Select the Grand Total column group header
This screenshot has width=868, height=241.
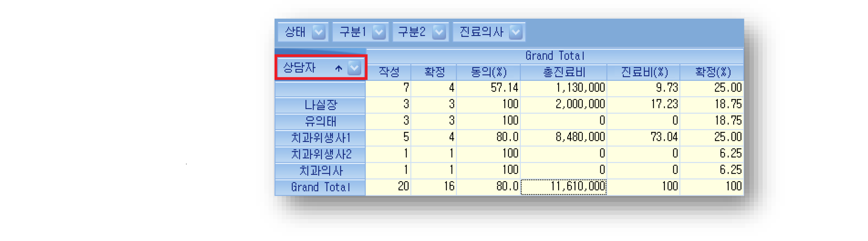555,56
